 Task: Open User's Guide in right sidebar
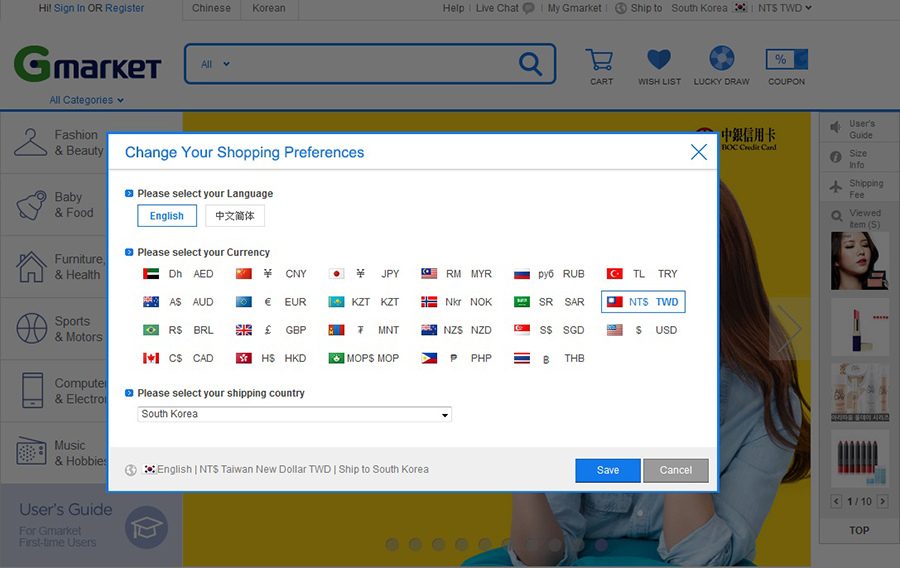(x=859, y=129)
